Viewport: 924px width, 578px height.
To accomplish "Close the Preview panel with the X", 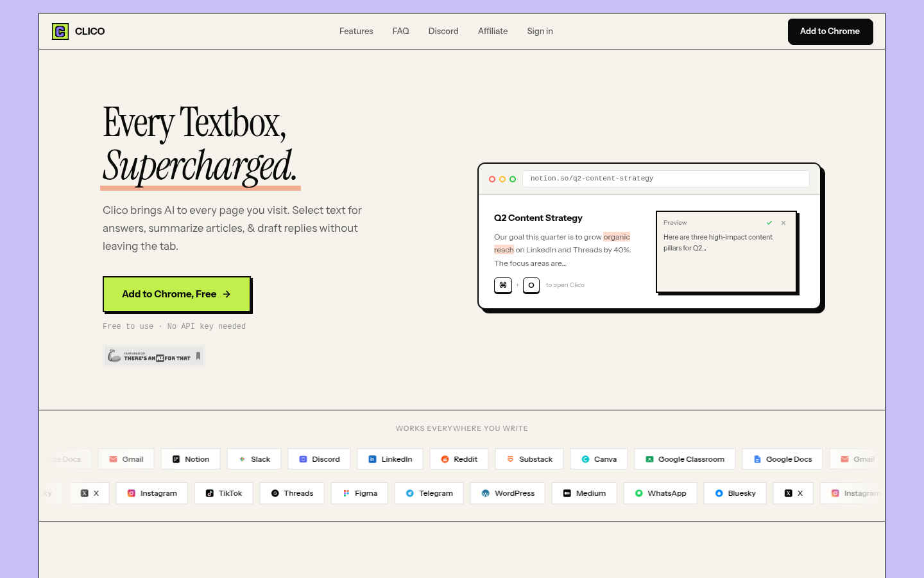I will [783, 223].
